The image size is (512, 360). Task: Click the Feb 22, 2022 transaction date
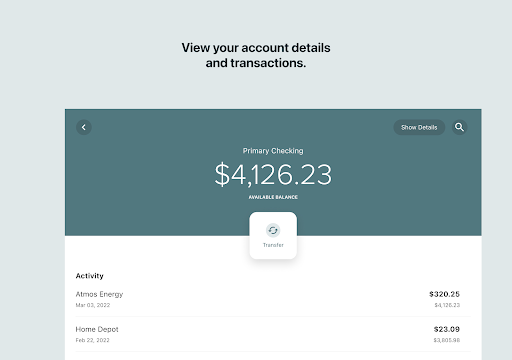click(92, 340)
